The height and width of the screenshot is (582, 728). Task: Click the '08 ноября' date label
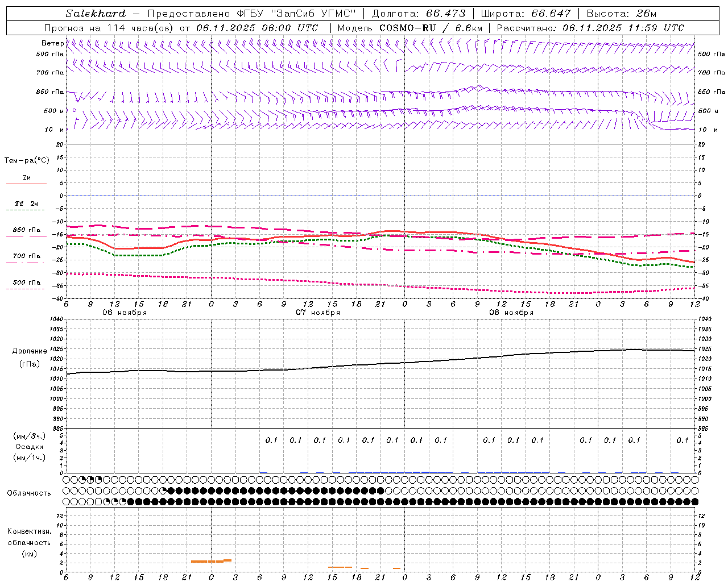511,313
